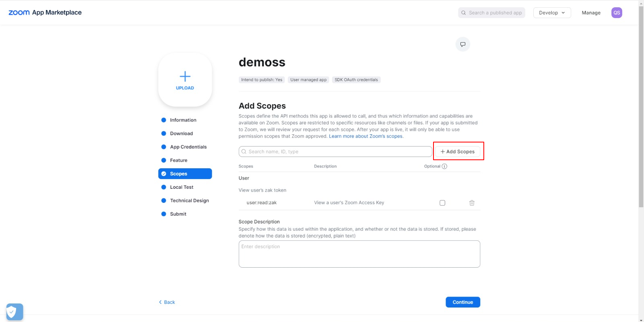Click the magnifier icon in scopes search

point(244,152)
